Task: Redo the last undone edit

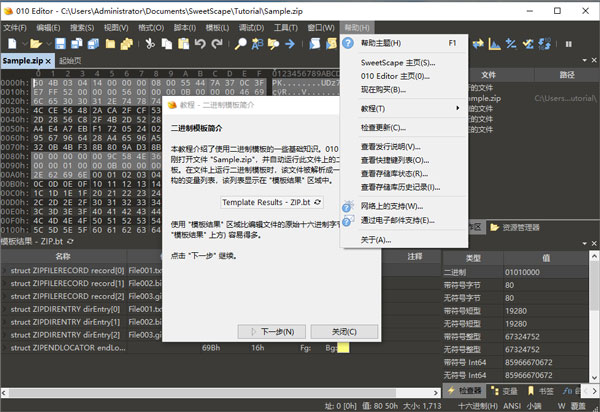Action: (x=217, y=44)
